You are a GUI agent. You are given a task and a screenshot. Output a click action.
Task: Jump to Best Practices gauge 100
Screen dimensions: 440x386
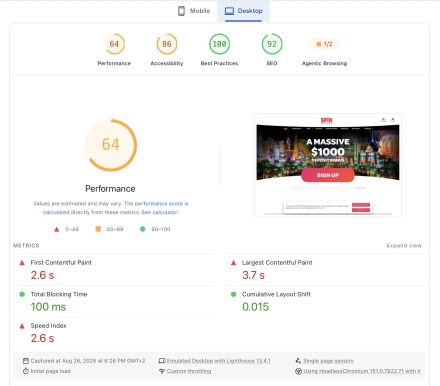point(219,44)
